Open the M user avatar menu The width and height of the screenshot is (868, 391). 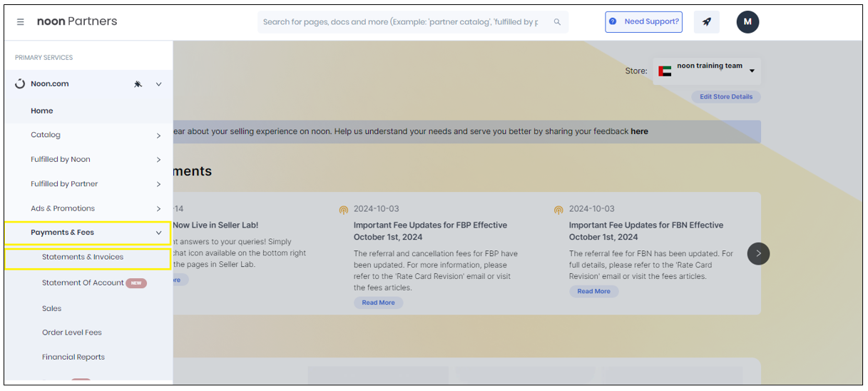pos(747,21)
